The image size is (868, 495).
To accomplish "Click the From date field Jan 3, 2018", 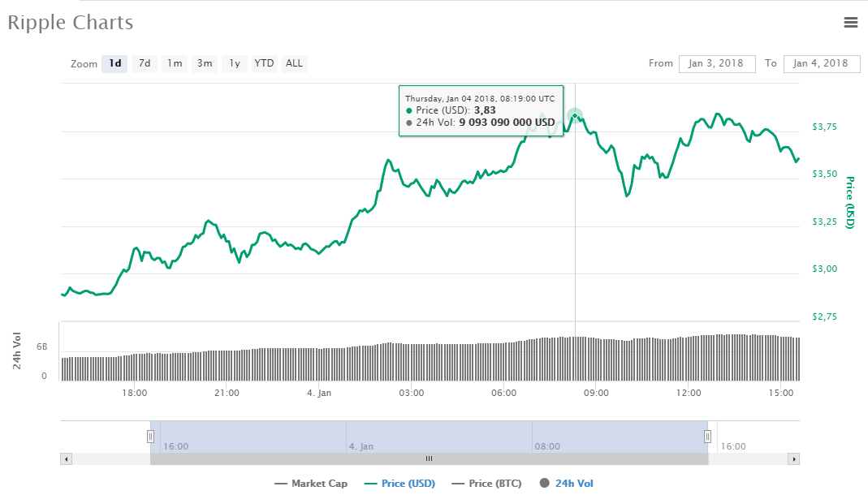I will (x=717, y=63).
